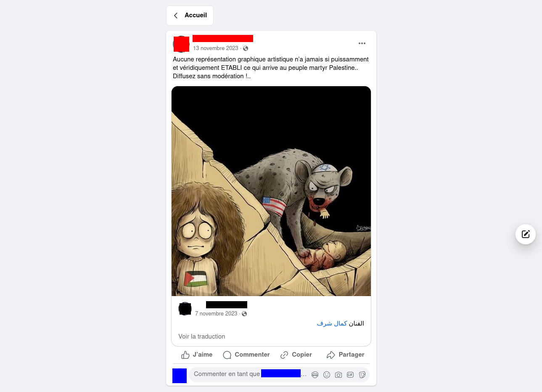
Task: Share the post with Partager
Action: click(x=345, y=355)
